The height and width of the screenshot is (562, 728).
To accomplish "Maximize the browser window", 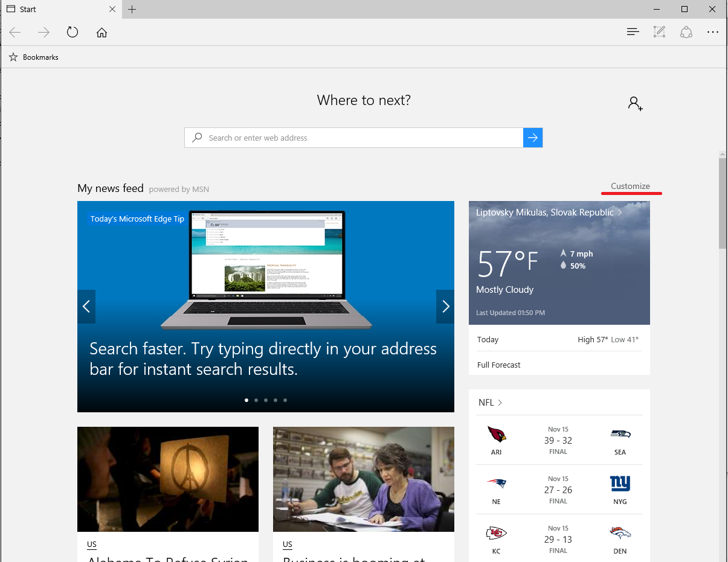I will pyautogui.click(x=685, y=9).
